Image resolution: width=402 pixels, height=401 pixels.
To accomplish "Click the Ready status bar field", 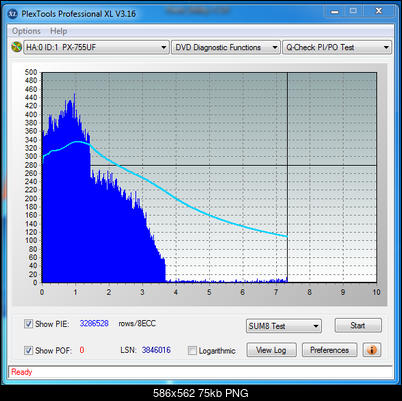I will point(200,372).
